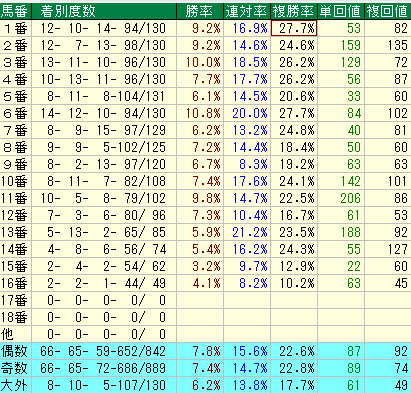Select 16.7% 複勝率 in row 12番

tap(294, 215)
